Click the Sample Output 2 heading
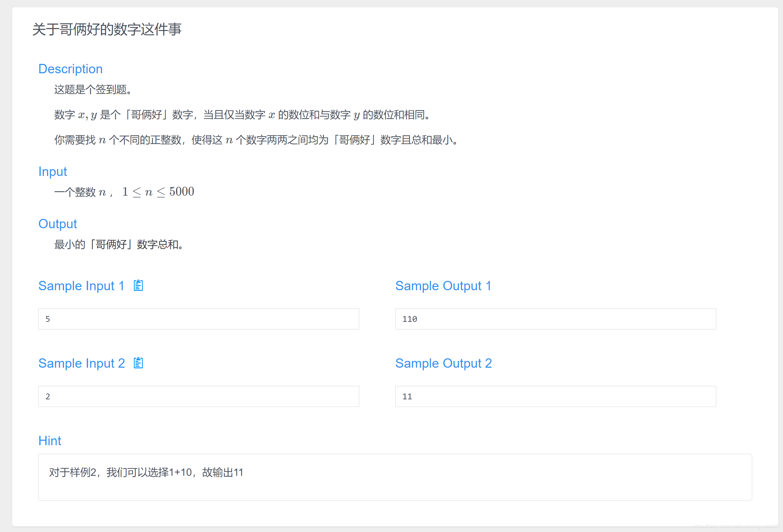The height and width of the screenshot is (532, 783). 444,363
